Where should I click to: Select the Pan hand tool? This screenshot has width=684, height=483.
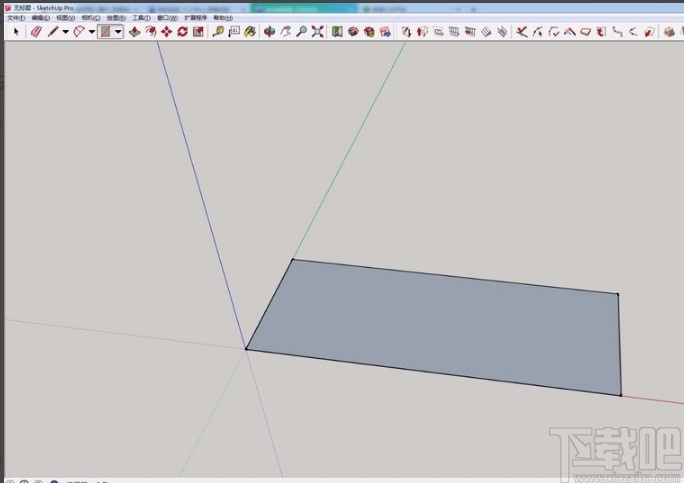[x=286, y=31]
